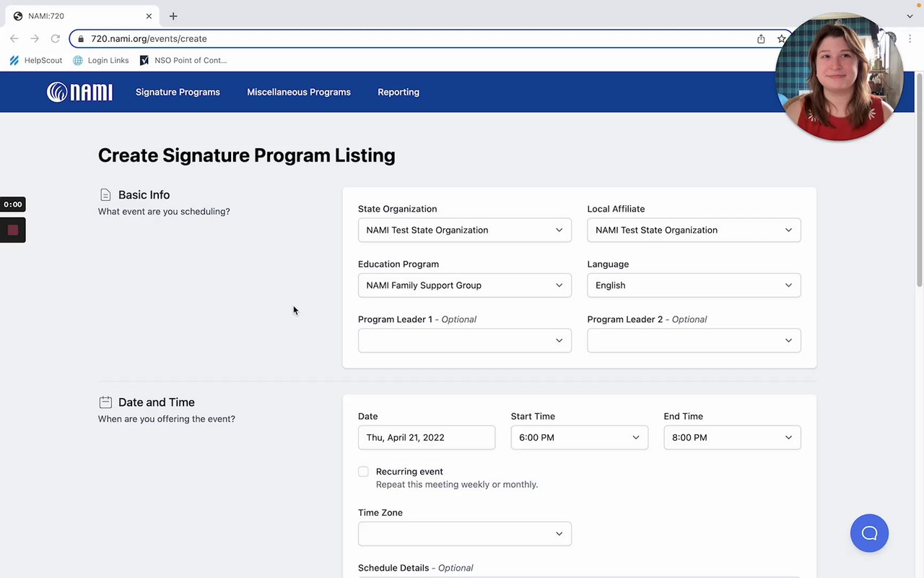This screenshot has width=924, height=578.
Task: Open the HelpScout bookmark
Action: tap(36, 61)
